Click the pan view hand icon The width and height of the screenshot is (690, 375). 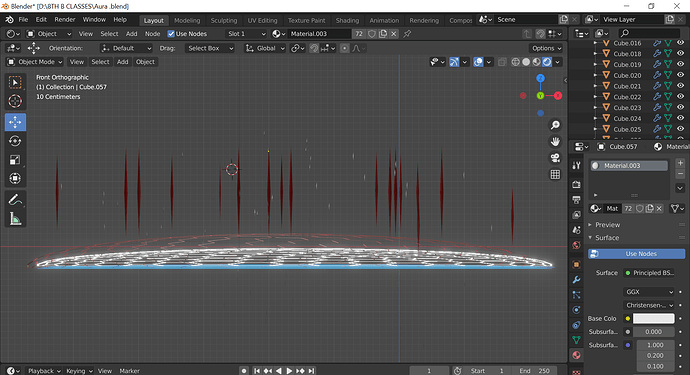(555, 142)
